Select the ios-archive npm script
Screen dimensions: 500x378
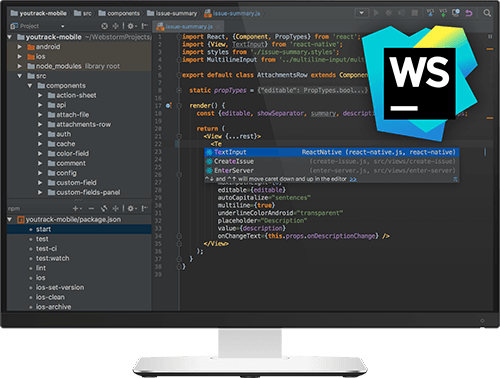pos(53,307)
